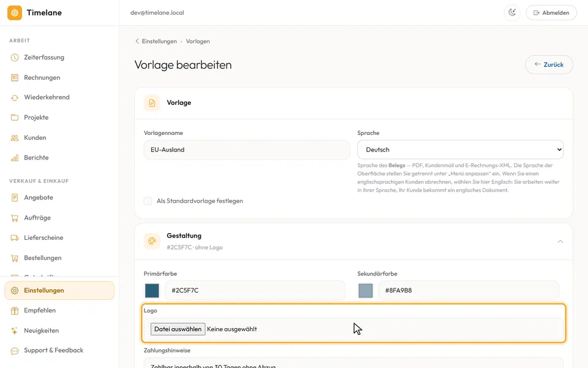Click the "#2C5F7C · ohne Logo" subtitle

(195, 247)
